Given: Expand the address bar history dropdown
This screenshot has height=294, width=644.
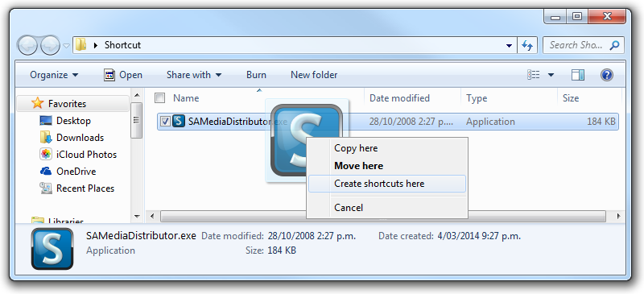Looking at the screenshot, I should click(509, 46).
